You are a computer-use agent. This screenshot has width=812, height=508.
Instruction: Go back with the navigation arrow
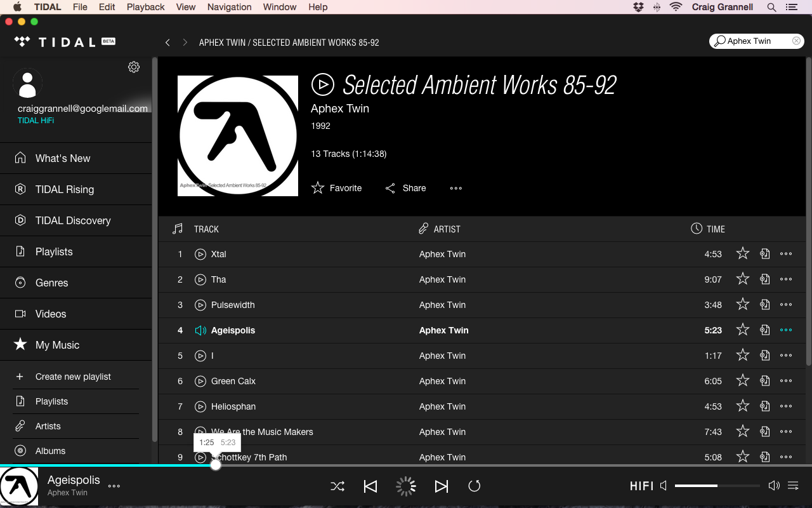click(167, 43)
